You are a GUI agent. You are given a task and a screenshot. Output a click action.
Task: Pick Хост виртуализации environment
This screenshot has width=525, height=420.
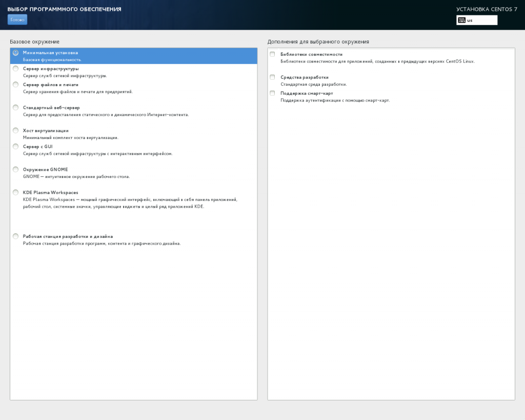(16, 131)
